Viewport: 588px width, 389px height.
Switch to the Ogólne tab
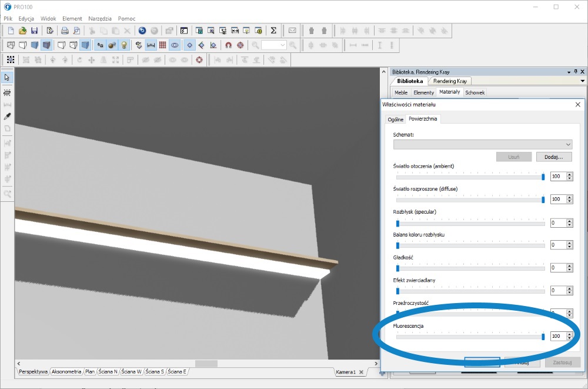pyautogui.click(x=395, y=119)
